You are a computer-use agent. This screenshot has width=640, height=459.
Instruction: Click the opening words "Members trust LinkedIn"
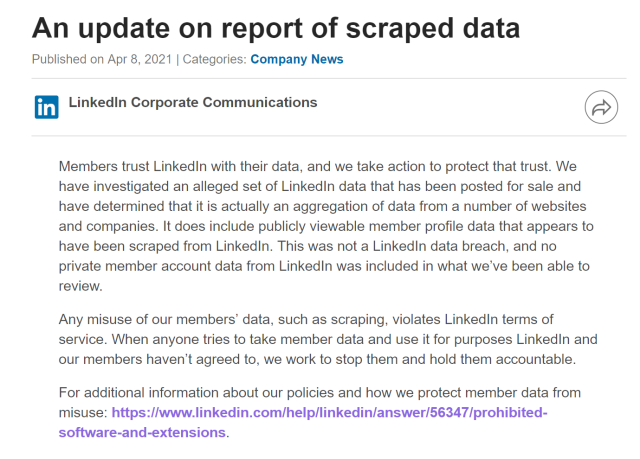pyautogui.click(x=145, y=164)
